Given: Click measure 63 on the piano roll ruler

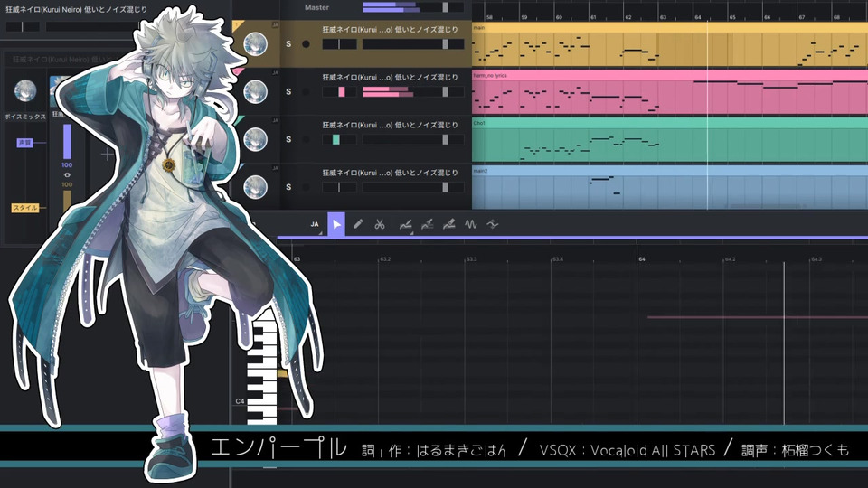Looking at the screenshot, I should coord(297,259).
